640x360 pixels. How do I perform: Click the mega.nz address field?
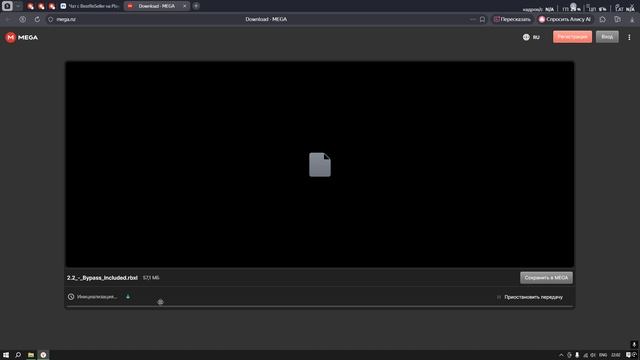[66, 19]
